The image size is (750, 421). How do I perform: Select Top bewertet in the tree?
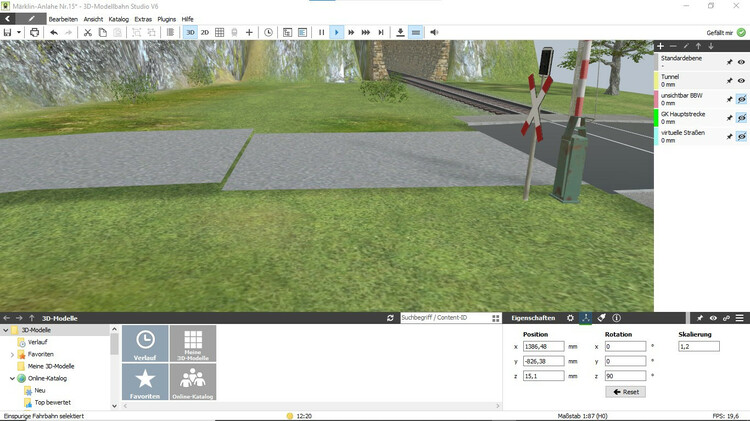pos(53,403)
